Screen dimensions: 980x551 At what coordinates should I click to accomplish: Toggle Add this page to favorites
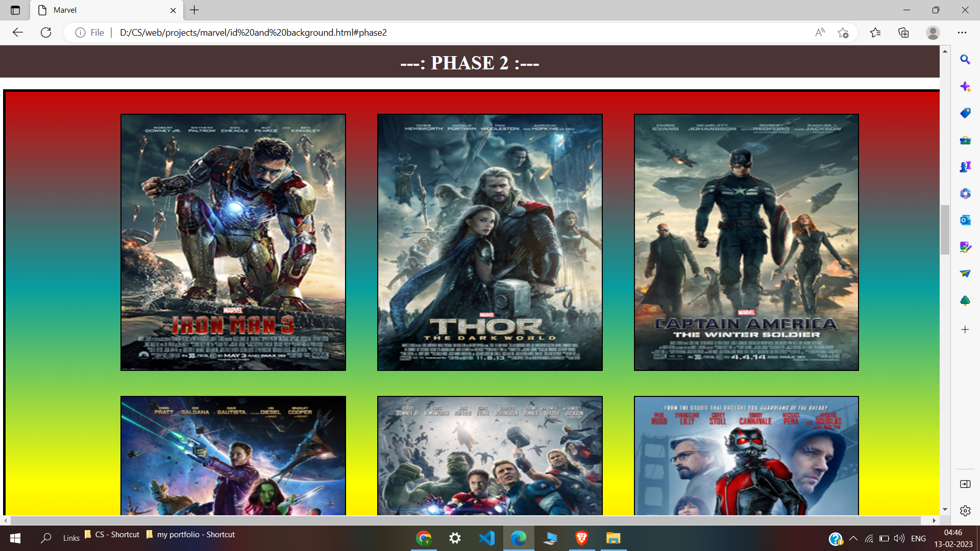tap(844, 32)
